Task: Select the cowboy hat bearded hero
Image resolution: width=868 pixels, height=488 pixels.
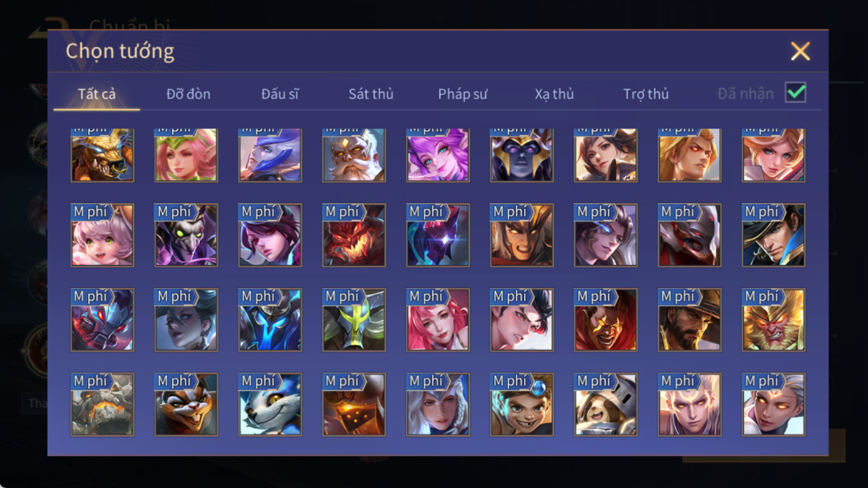Action: pos(689,319)
